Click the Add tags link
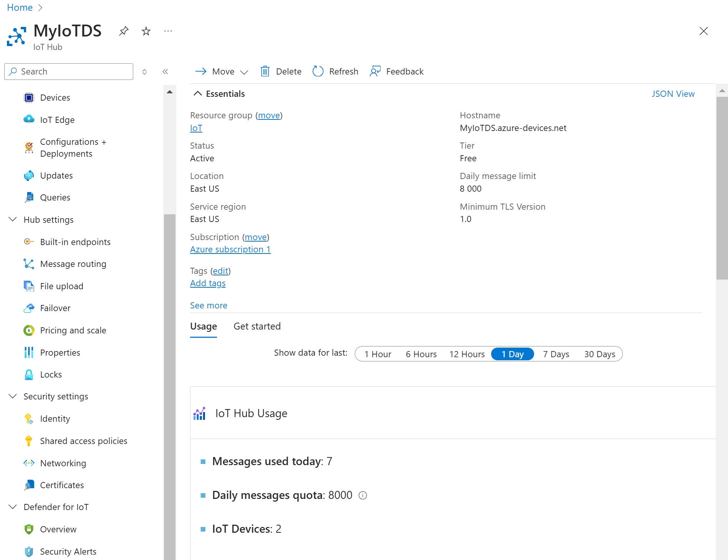The height and width of the screenshot is (560, 728). tap(208, 283)
